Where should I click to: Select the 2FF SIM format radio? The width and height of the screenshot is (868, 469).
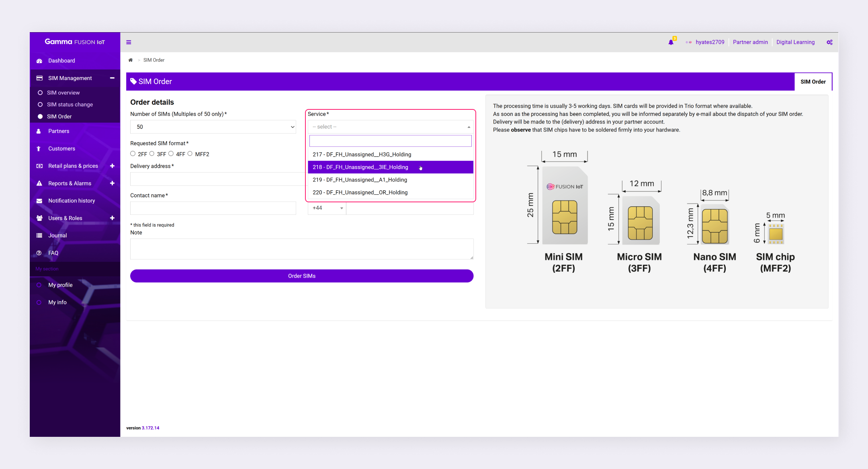(133, 154)
